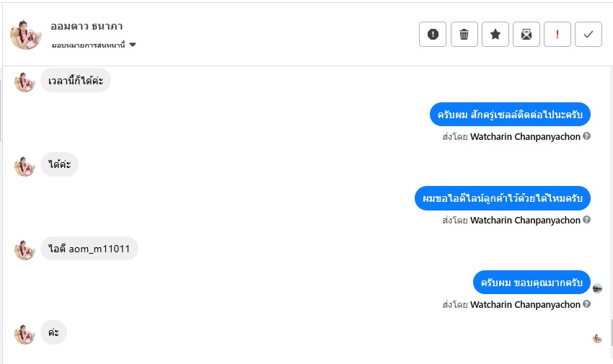This screenshot has height=364, width=613.
Task: Click customer avatar beside 'เวลานี้ก็ได้ค่ะ' message
Action: click(x=25, y=81)
